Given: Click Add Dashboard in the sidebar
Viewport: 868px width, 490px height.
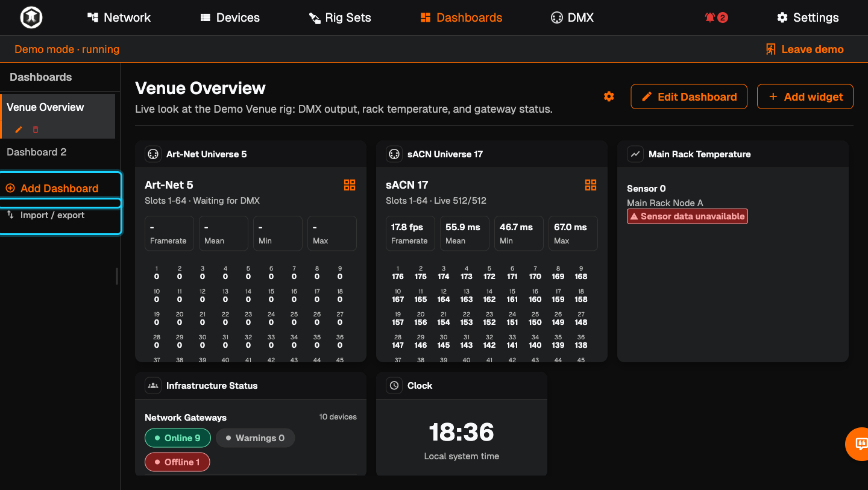Looking at the screenshot, I should pos(60,189).
